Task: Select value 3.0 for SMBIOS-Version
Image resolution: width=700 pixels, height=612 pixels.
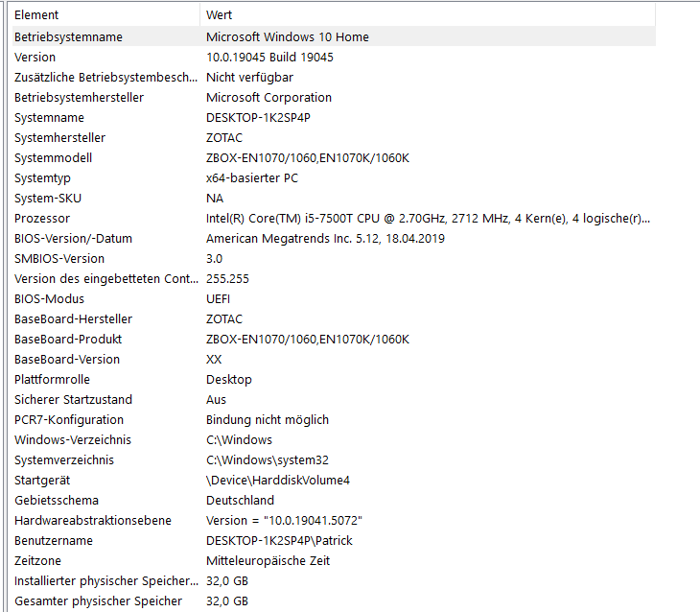Action: tap(214, 258)
